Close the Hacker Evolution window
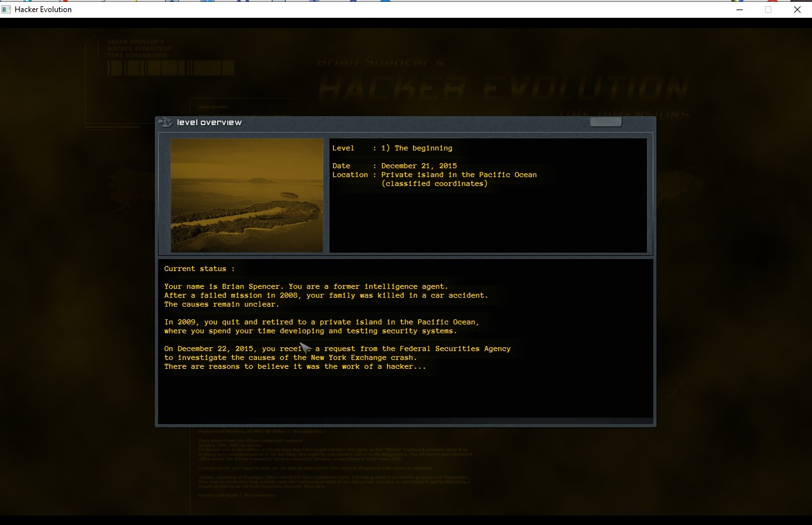The image size is (812, 525). (x=797, y=10)
